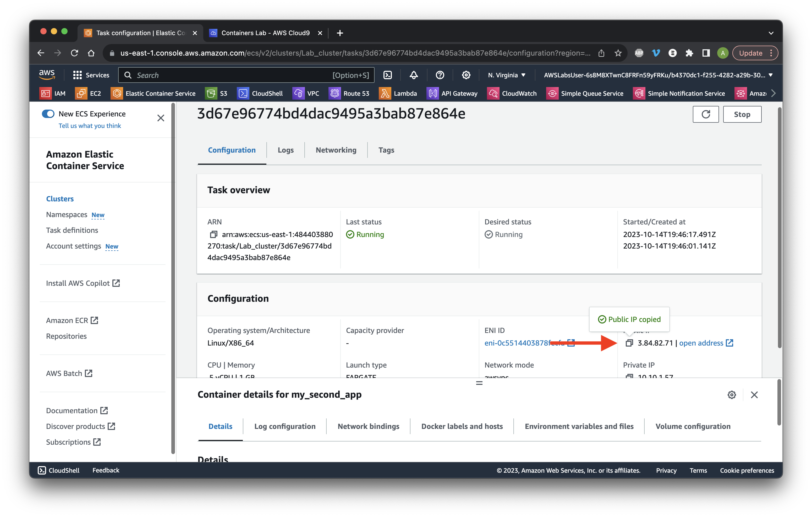Open Amazon ECR external link

click(72, 320)
